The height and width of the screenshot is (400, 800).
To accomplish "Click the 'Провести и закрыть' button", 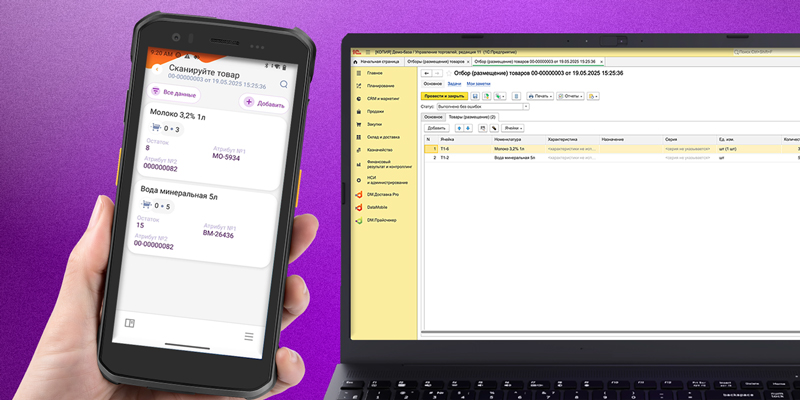I will (444, 96).
